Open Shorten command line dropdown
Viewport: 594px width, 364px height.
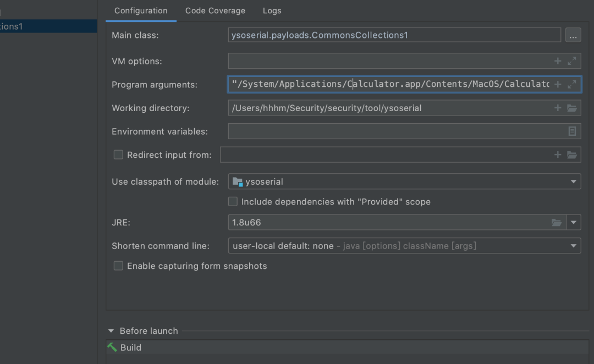574,246
